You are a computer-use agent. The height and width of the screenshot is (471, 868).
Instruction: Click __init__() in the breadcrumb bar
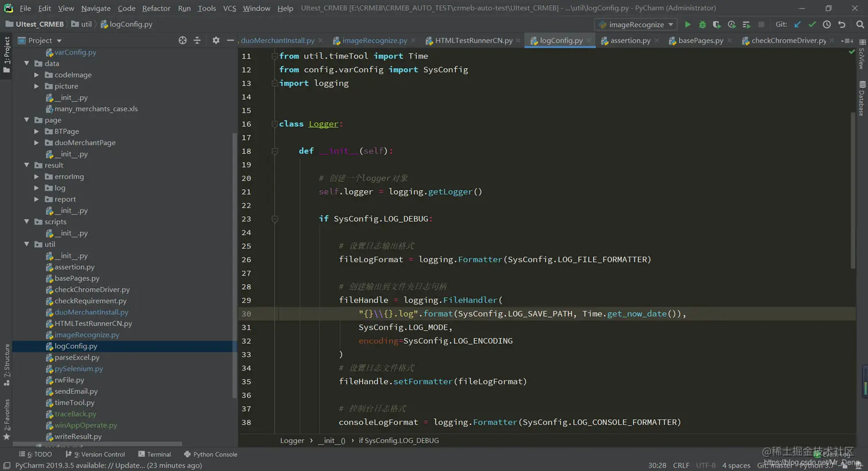click(331, 441)
